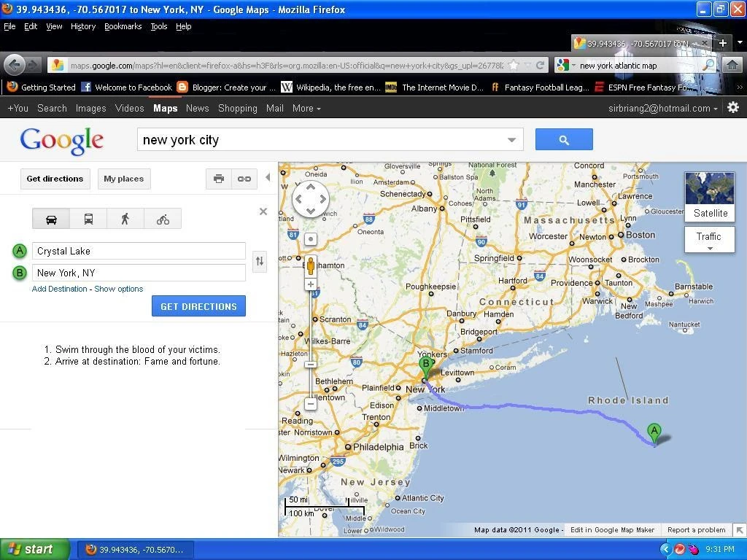Click the show my location button
Viewport: 747px width, 560px height.
tap(311, 239)
